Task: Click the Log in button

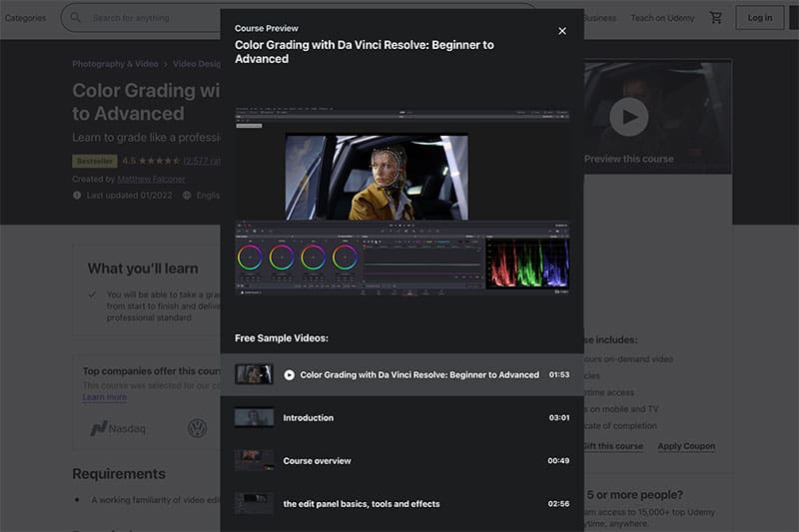Action: tap(760, 18)
